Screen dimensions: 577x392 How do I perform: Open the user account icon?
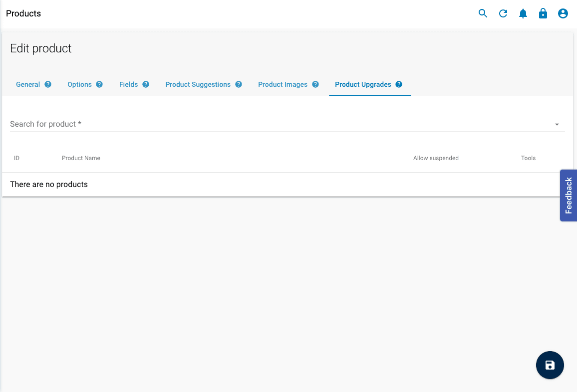563,13
